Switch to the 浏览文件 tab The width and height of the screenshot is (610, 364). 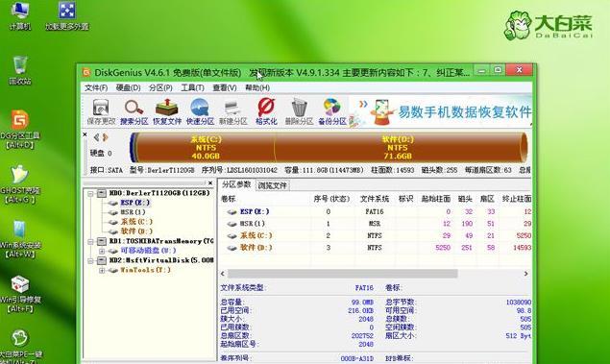pos(272,185)
